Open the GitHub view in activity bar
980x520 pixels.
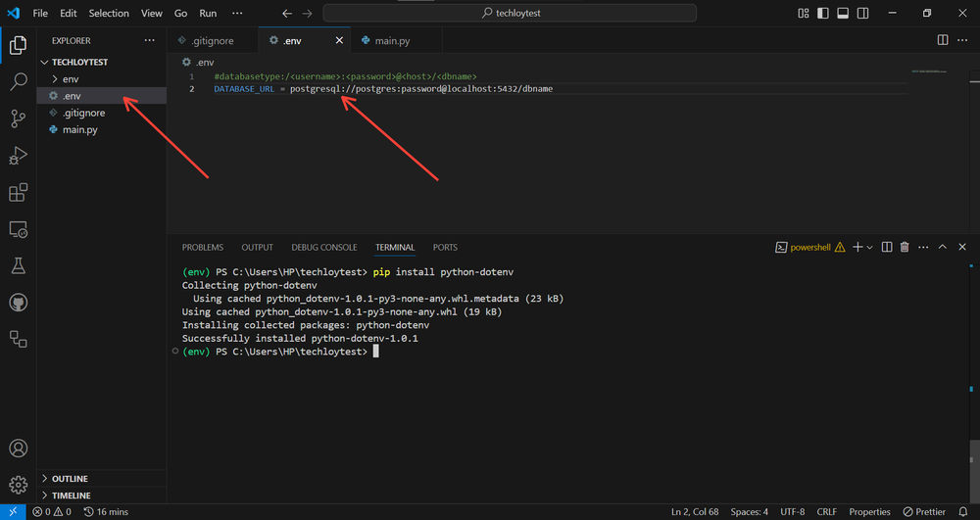(18, 303)
